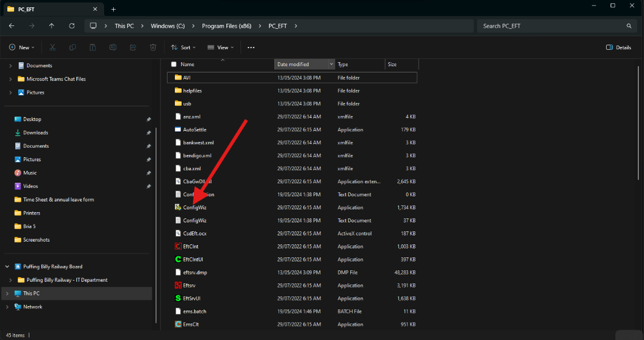Click the Delete trash icon in toolbar
Screen dimensions: 644x340
click(x=153, y=48)
